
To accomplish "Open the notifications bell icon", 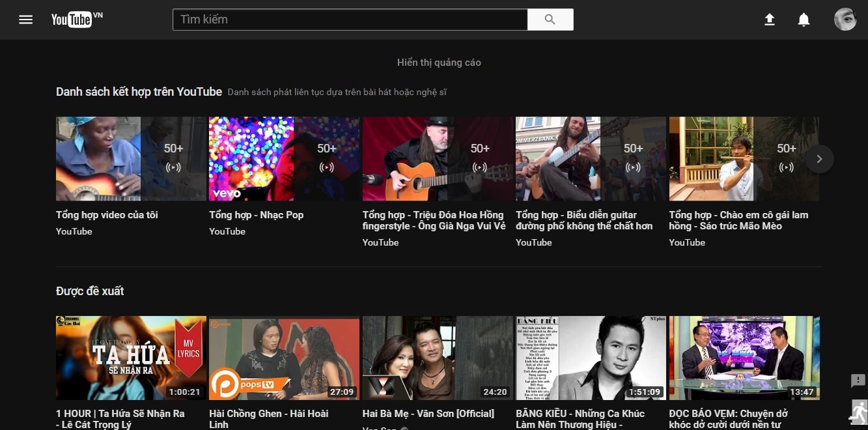I will (803, 20).
